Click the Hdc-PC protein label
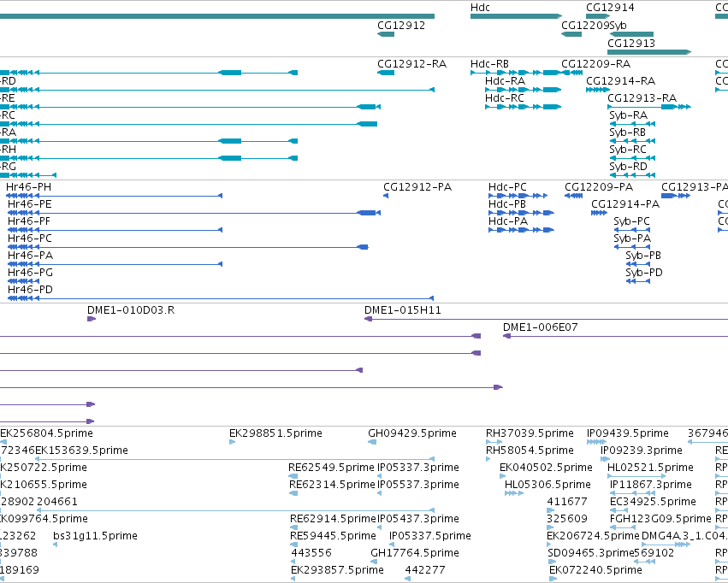 pos(507,187)
